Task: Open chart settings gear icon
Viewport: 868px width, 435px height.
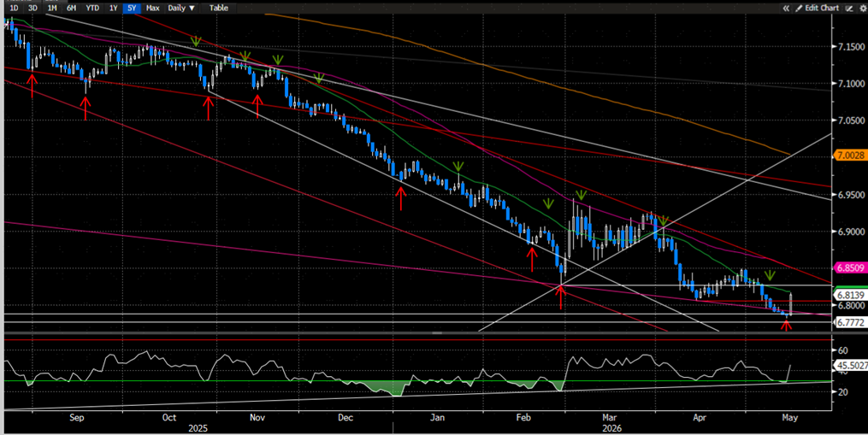Action: [x=863, y=9]
